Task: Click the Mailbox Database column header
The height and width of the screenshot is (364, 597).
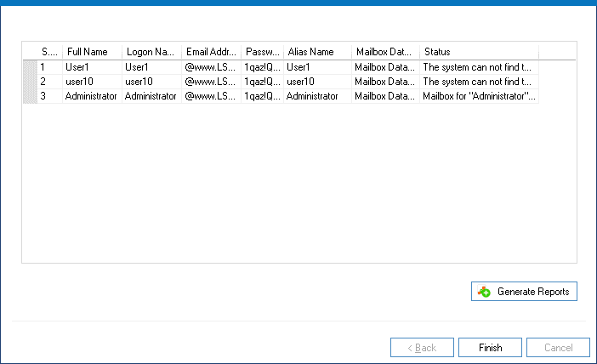Action: point(386,52)
